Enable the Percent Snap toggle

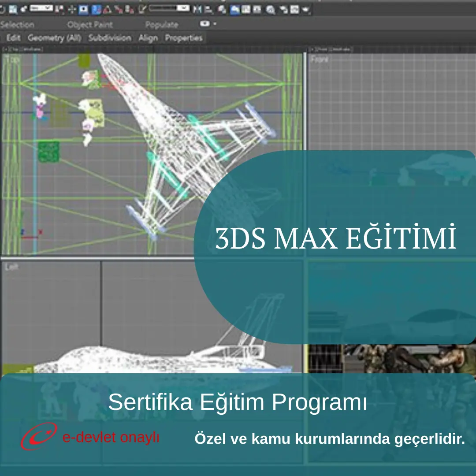click(x=119, y=10)
